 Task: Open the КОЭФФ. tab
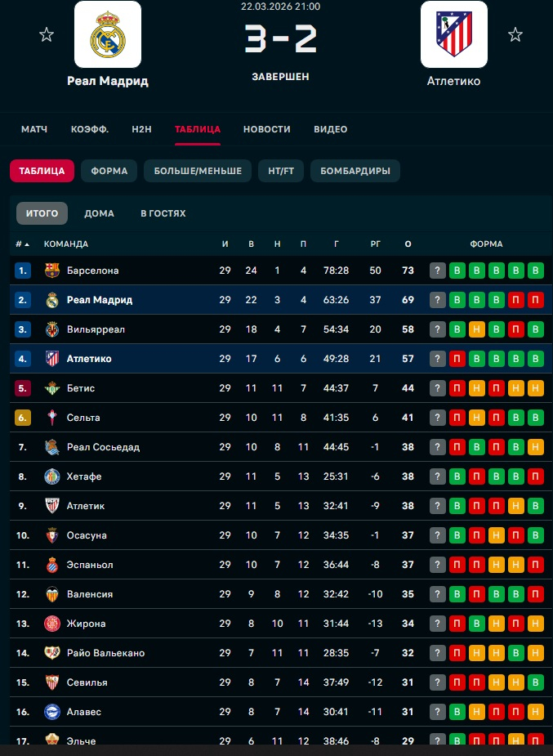(x=90, y=129)
